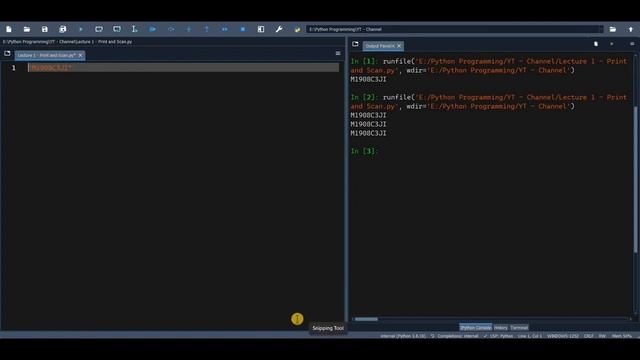Viewport: 640px width, 360px height.
Task: Click Line 1, Col 1 status entry
Action: coord(530,336)
